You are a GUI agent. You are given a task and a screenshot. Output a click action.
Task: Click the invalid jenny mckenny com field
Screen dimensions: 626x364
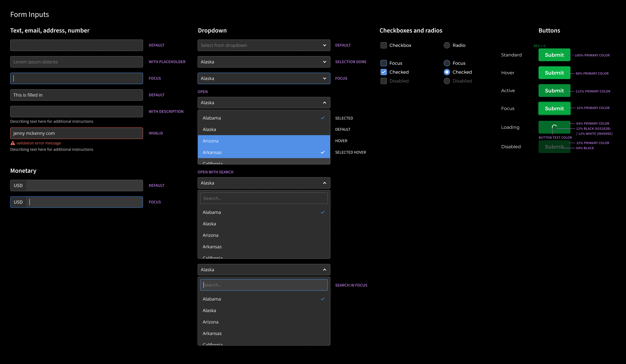(76, 133)
